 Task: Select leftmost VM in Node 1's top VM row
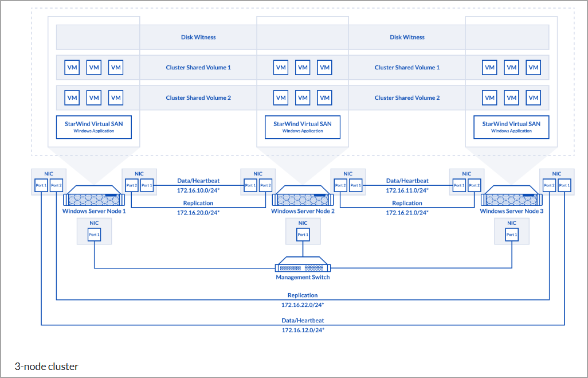72,68
